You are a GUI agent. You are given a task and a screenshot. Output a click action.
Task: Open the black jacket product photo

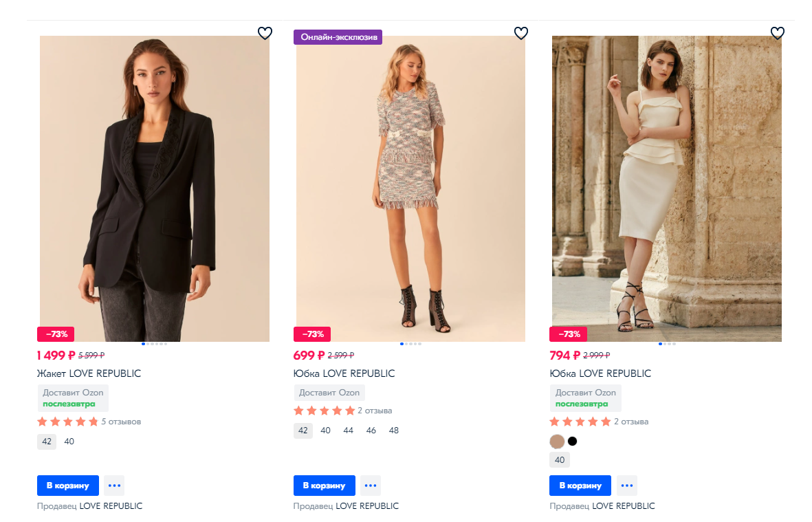(155, 188)
